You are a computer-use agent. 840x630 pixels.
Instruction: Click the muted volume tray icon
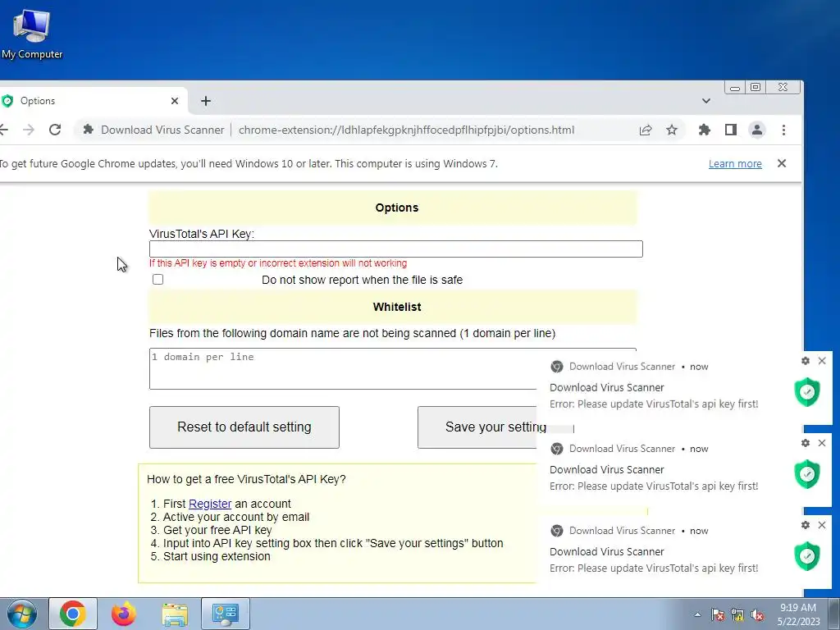pos(757,614)
